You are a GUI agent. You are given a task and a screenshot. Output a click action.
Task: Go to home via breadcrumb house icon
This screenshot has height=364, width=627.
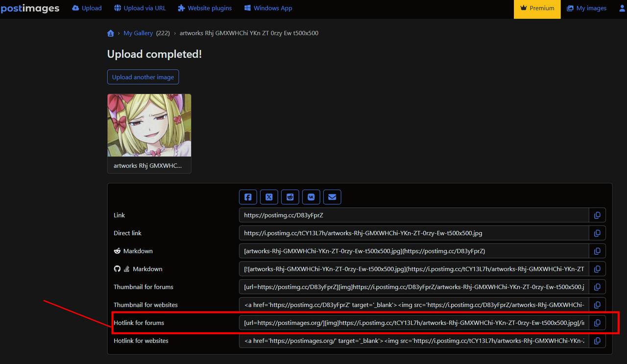click(111, 33)
